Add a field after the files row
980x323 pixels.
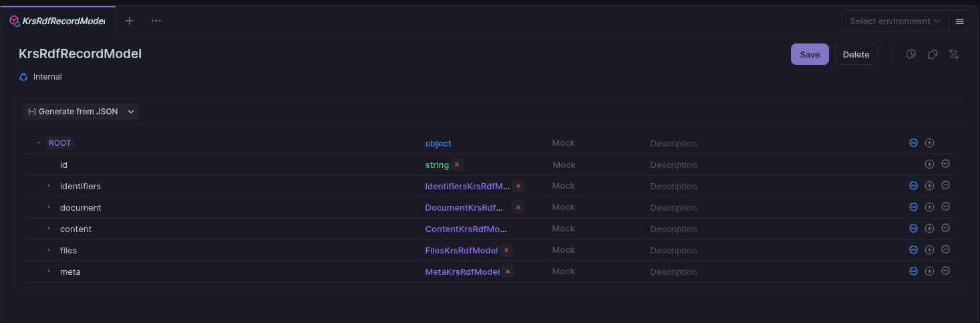[x=929, y=250]
